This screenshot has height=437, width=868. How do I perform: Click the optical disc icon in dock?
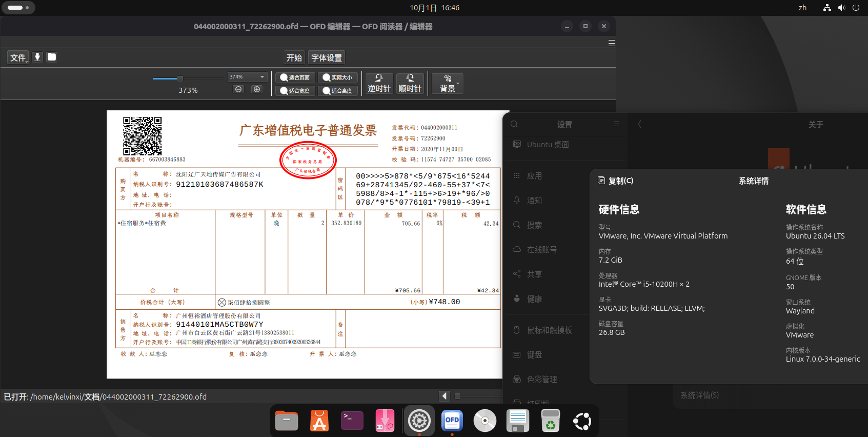tap(485, 421)
